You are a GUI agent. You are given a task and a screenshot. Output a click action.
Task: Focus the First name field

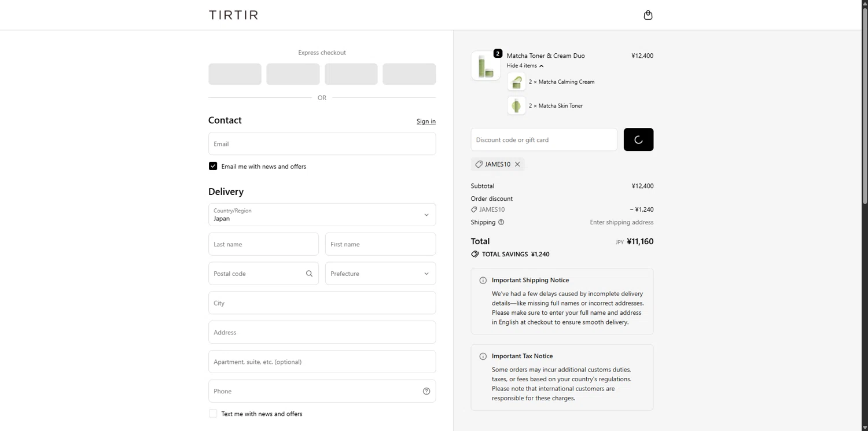coord(380,244)
